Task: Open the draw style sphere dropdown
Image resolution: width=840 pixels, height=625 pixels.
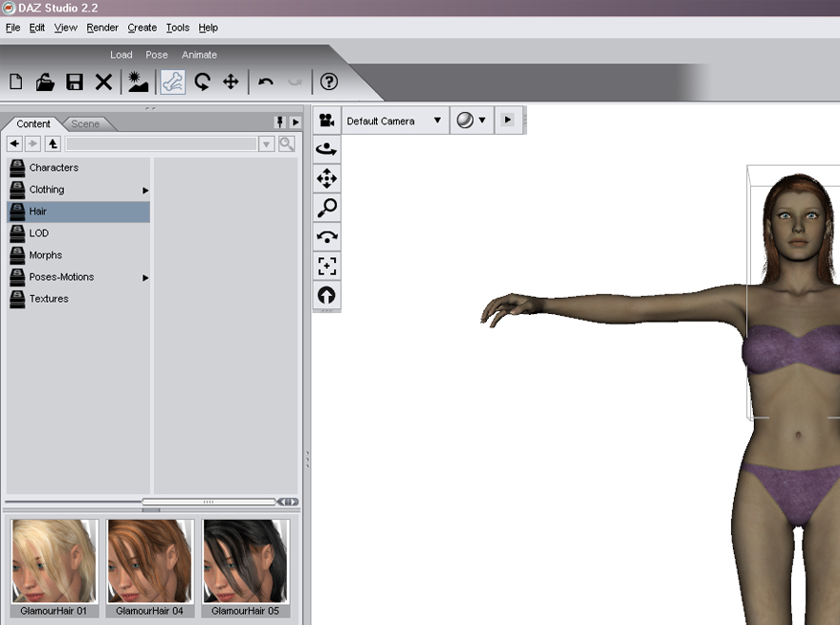Action: coord(471,121)
